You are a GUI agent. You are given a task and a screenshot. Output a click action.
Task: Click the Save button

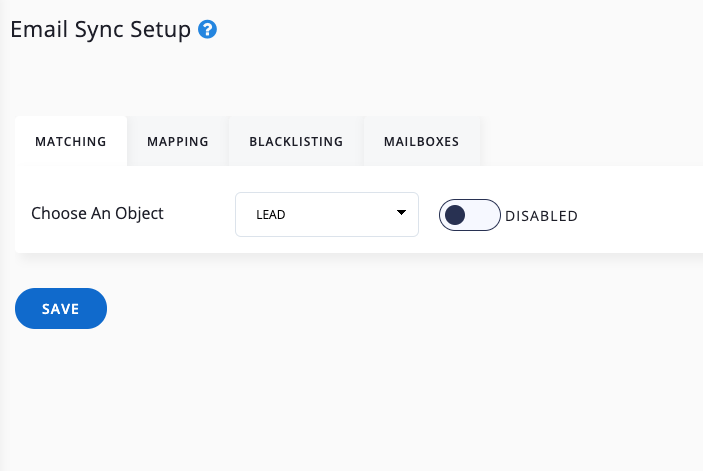(x=61, y=309)
